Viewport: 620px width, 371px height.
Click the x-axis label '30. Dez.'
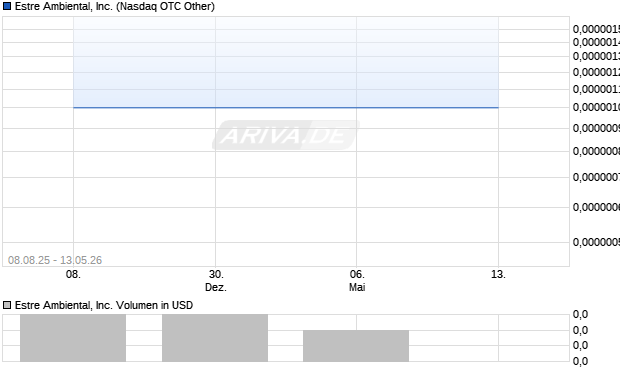click(x=216, y=281)
